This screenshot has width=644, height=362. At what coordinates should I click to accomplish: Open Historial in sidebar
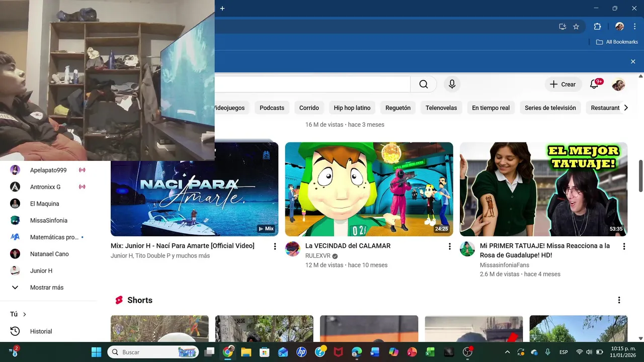[x=48, y=331]
